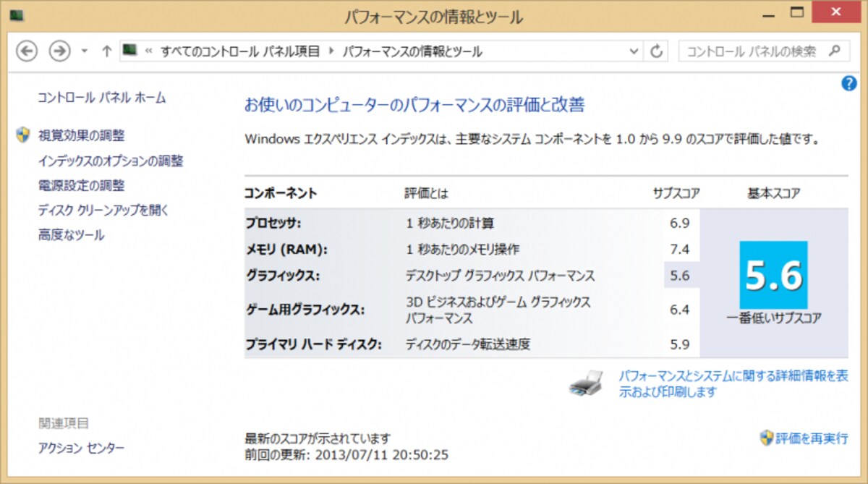This screenshot has width=868, height=484.
Task: Open アクション センター under related items
Action: click(81, 449)
